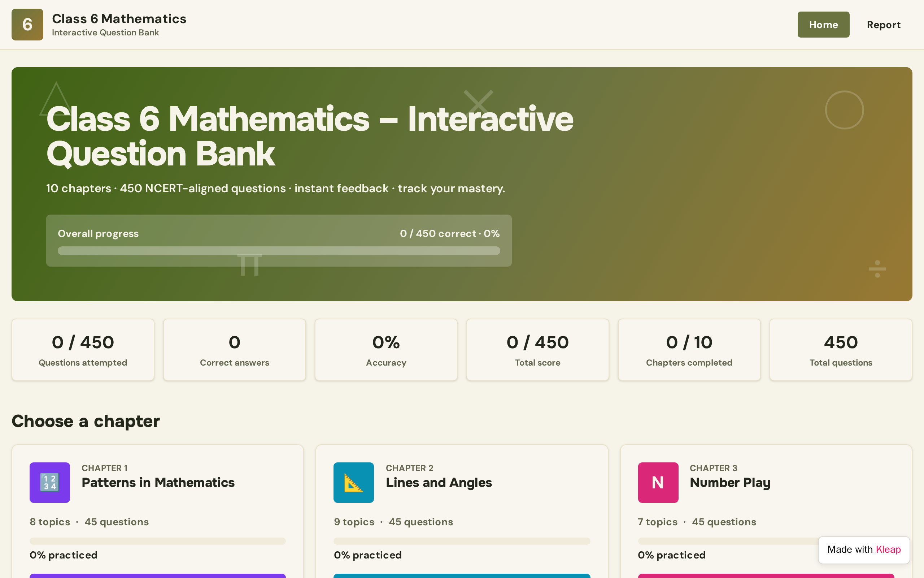This screenshot has height=578, width=924.
Task: Click the "0 / 450 correct · 0%" text
Action: pyautogui.click(x=450, y=234)
